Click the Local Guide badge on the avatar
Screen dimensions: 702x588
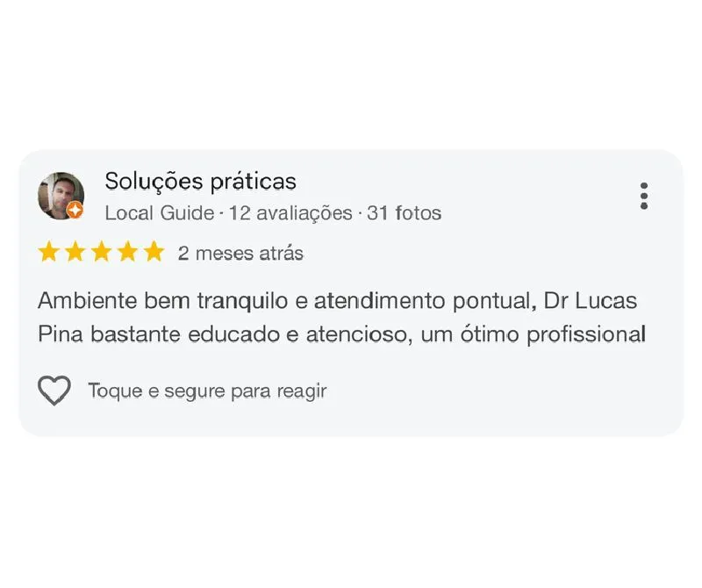(75, 211)
